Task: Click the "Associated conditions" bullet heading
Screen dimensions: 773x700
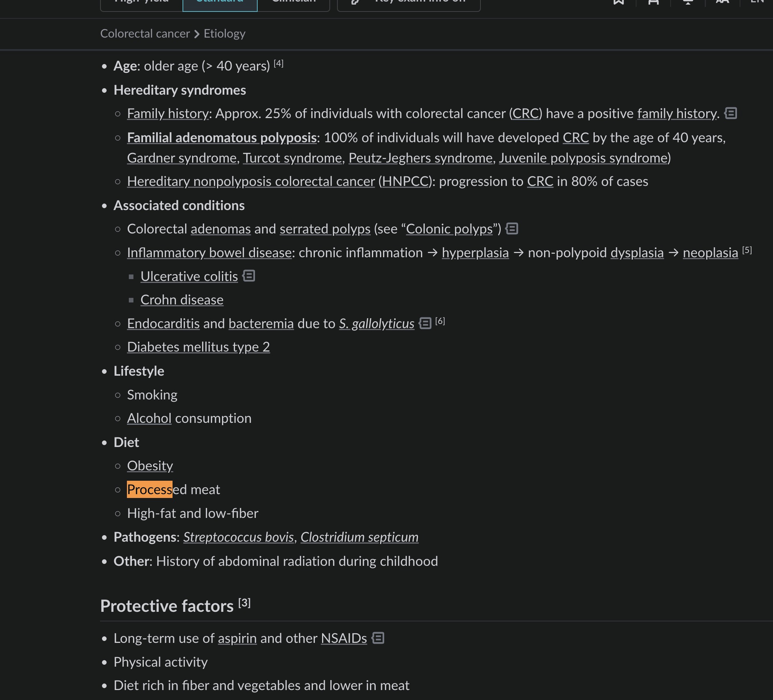Action: tap(179, 205)
